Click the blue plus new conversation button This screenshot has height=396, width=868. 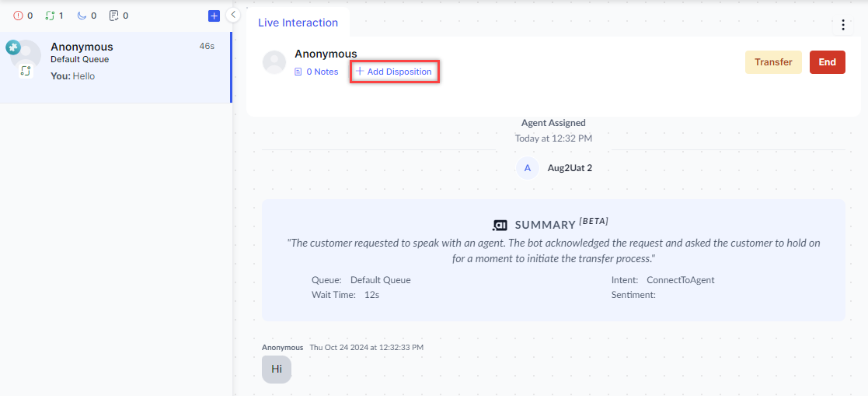click(214, 16)
